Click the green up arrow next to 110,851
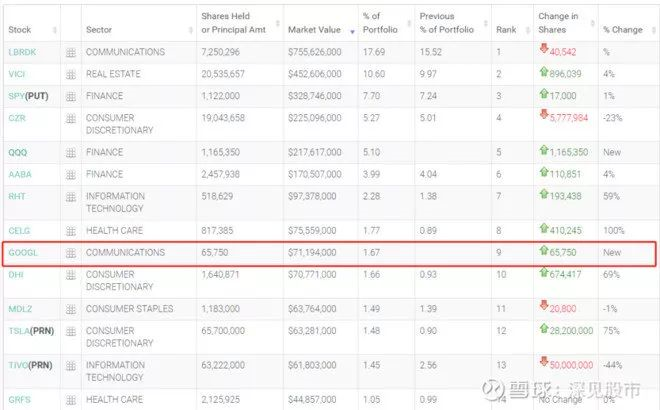660x410 pixels. [x=544, y=171]
